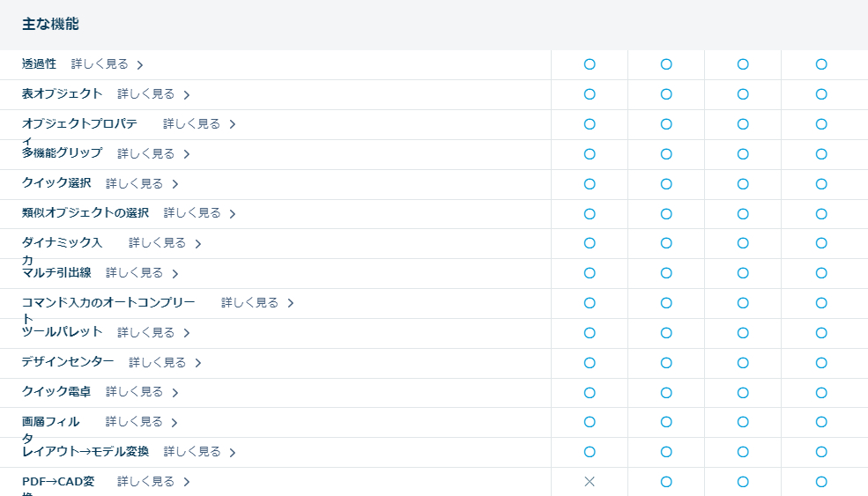
Task: Click the chevron arrow next to 透過性
Action: point(140,64)
